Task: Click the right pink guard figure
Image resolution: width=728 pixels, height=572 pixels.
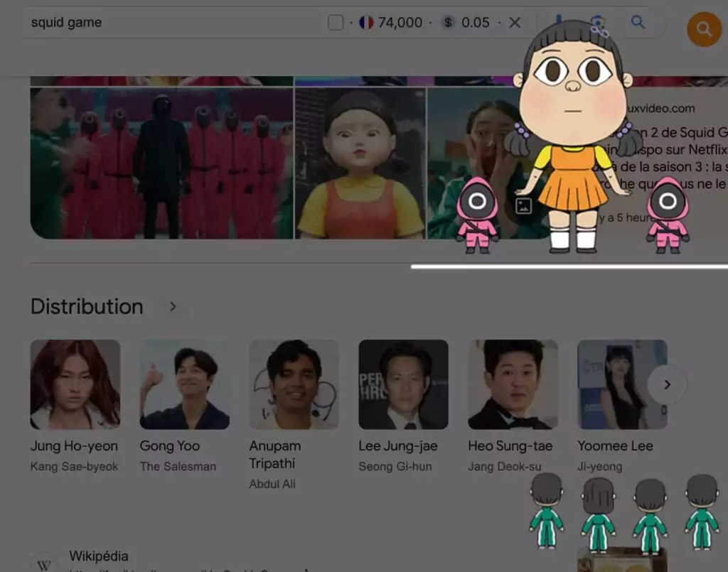Action: tap(668, 215)
